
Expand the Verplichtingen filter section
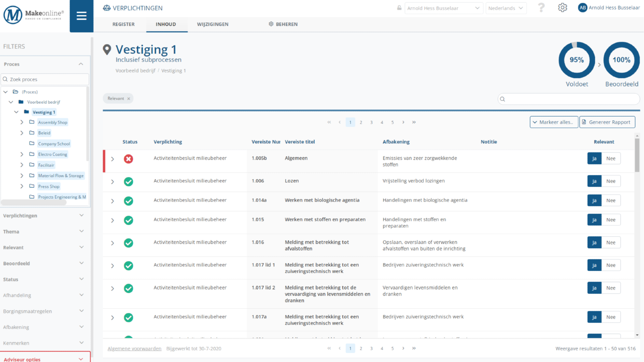click(43, 216)
